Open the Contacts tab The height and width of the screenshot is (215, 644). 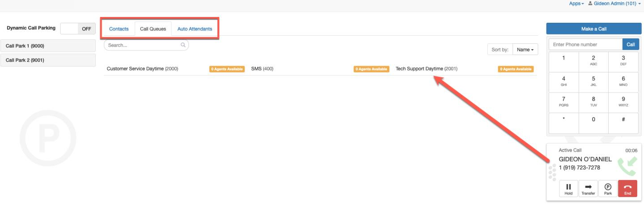click(x=119, y=29)
